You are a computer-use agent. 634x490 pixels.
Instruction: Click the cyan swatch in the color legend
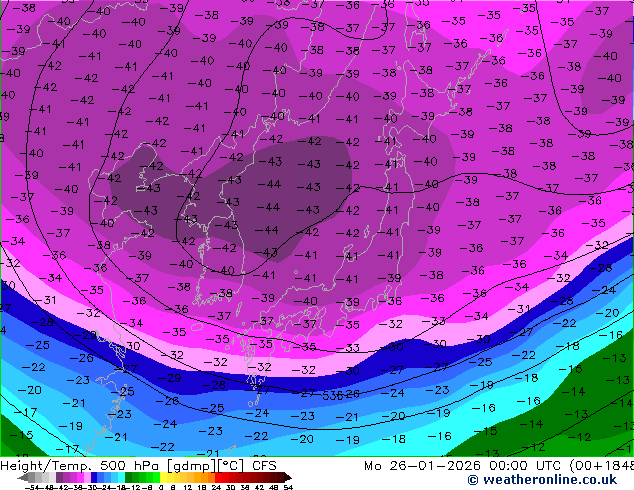coord(121,477)
